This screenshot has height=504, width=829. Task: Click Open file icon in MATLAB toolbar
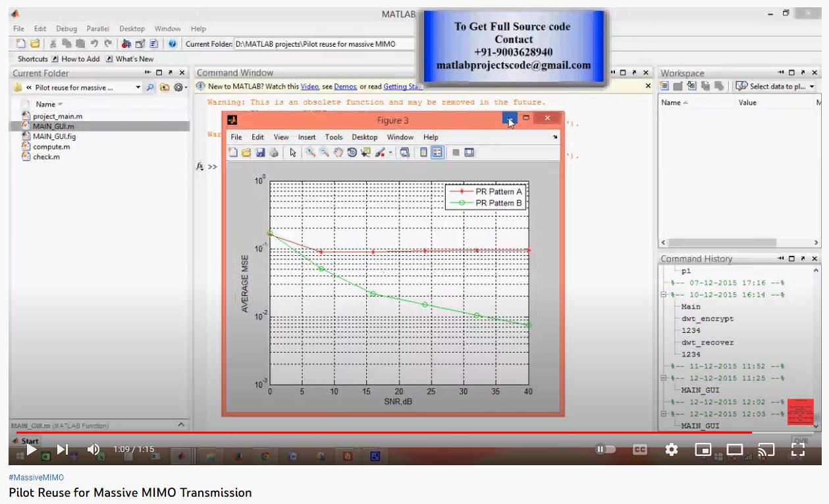(x=35, y=44)
